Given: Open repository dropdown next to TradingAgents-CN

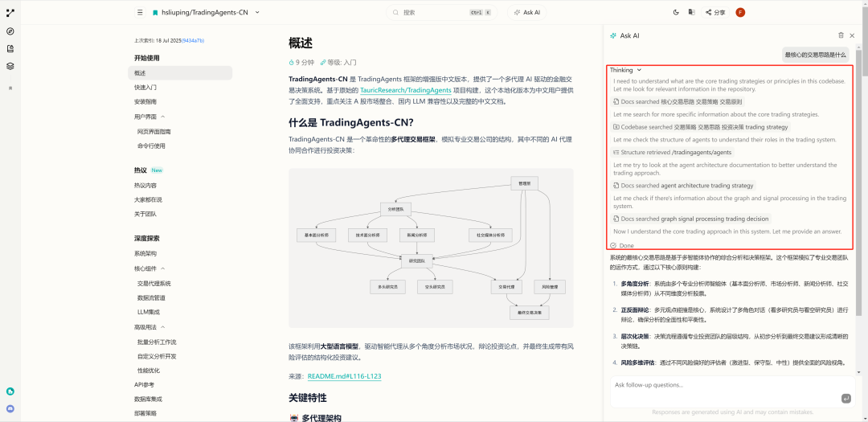Looking at the screenshot, I should point(257,12).
